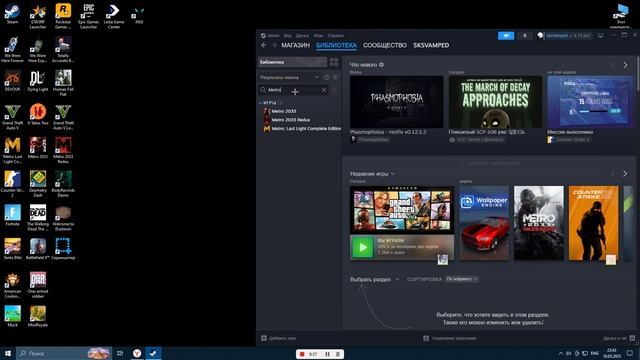
Task: Open the МАГАЗИН tab
Action: [x=296, y=45]
